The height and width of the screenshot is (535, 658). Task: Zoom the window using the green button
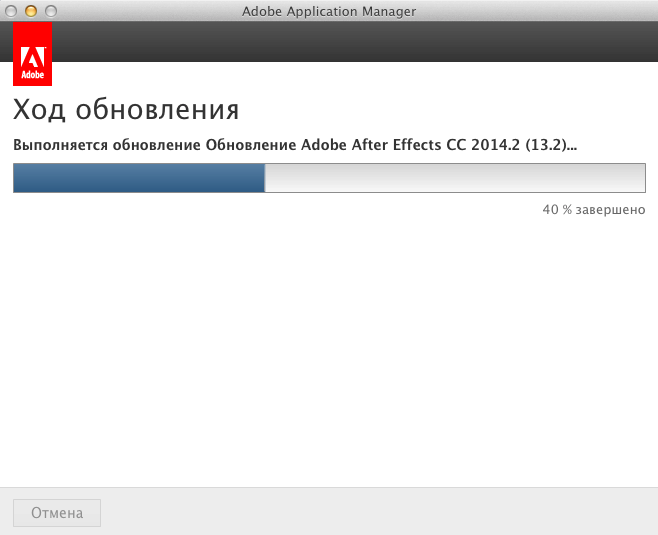point(50,11)
